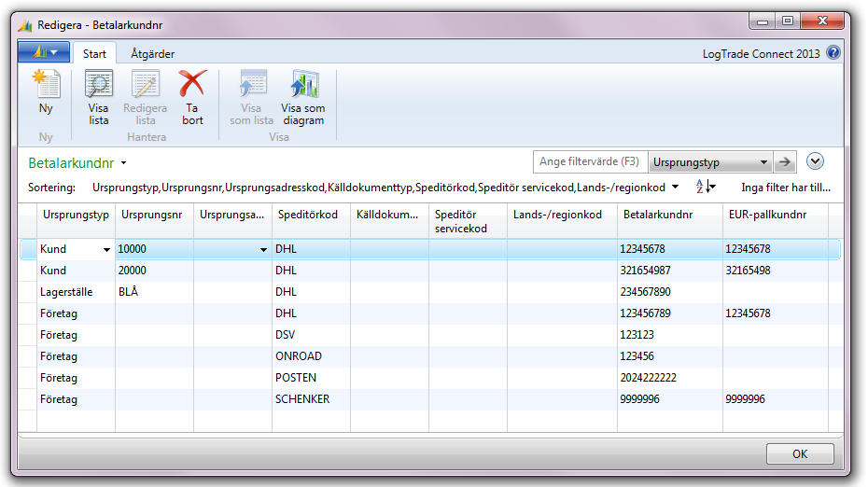Open the Sortering field list dropdown arrow
Viewport: 868px width, 487px height.
tap(675, 187)
